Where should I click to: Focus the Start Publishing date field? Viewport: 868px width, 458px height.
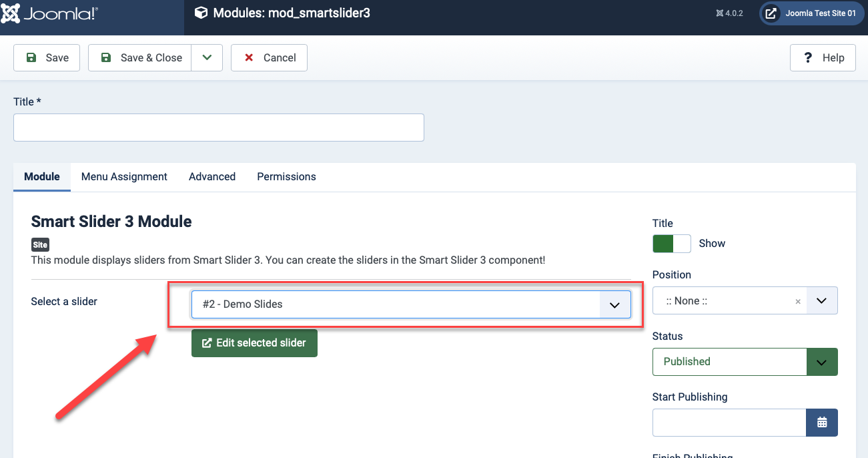pos(729,423)
